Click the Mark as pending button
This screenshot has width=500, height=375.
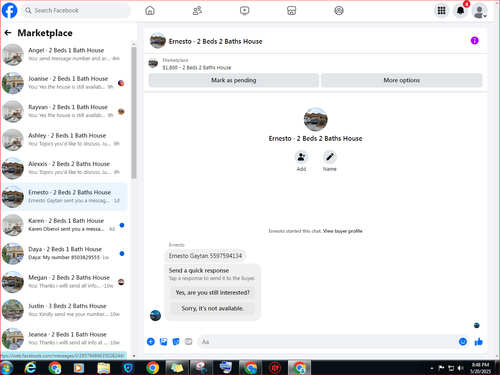(234, 80)
